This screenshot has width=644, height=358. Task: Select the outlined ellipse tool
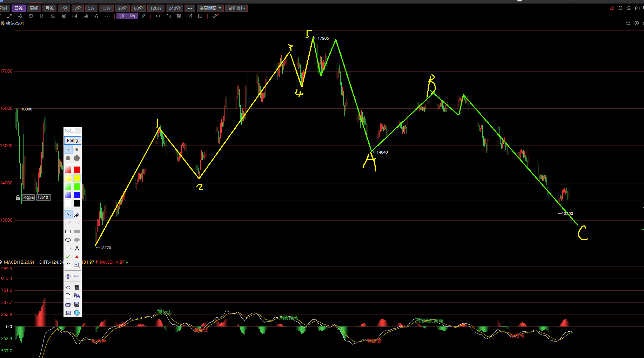pyautogui.click(x=68, y=240)
